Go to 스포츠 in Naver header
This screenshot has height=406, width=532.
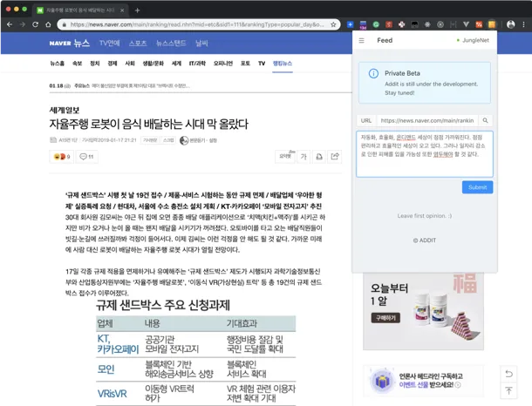pos(138,43)
